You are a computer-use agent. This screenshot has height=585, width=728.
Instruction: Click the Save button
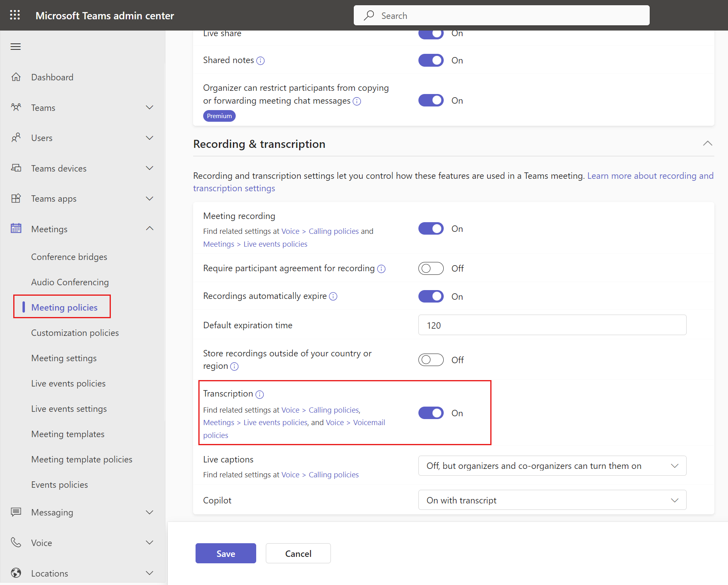click(x=225, y=553)
